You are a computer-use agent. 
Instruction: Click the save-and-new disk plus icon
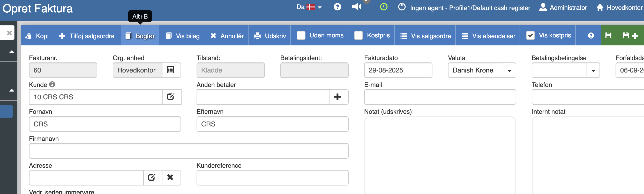[630, 35]
